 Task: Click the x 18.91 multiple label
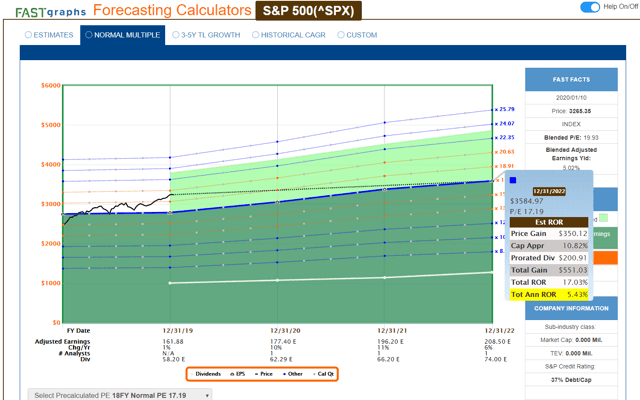click(504, 166)
